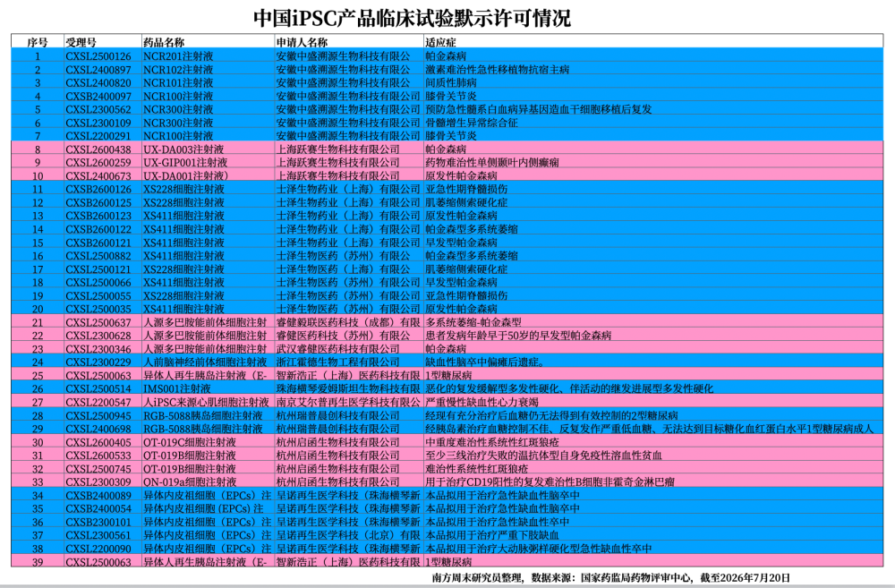
Task: Select row number 25 cell
Action: coord(38,376)
